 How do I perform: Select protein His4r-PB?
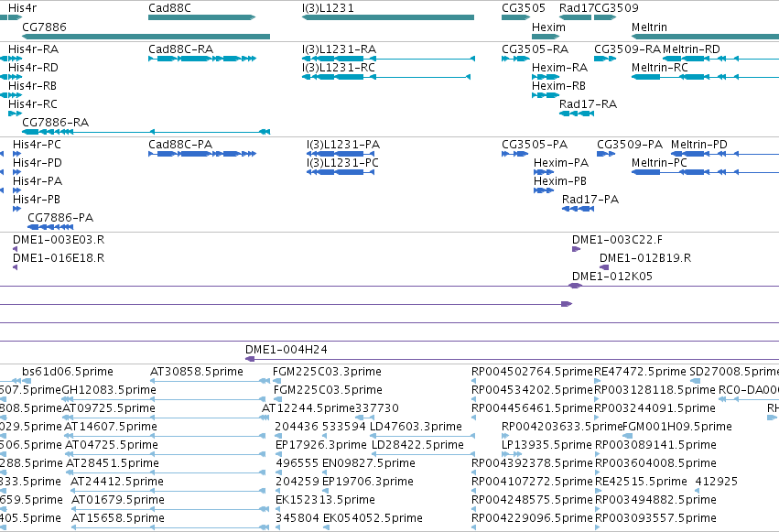(x=37, y=200)
